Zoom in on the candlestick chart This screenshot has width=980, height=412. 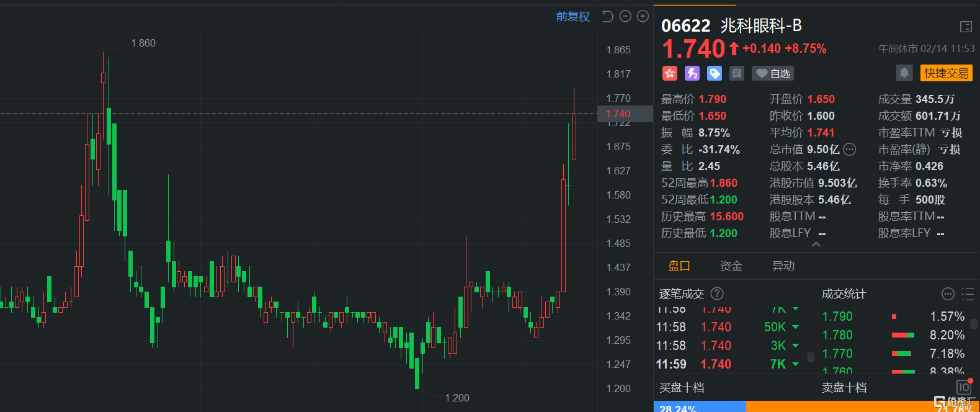[643, 16]
